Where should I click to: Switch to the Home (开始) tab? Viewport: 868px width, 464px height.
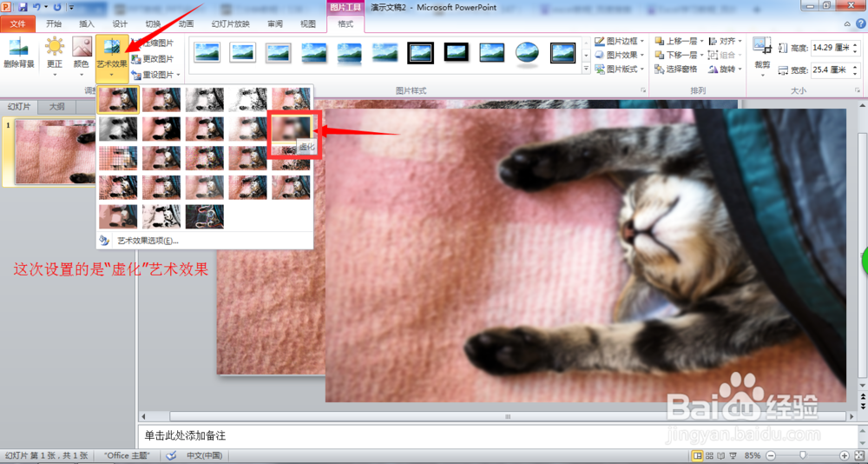(x=54, y=23)
